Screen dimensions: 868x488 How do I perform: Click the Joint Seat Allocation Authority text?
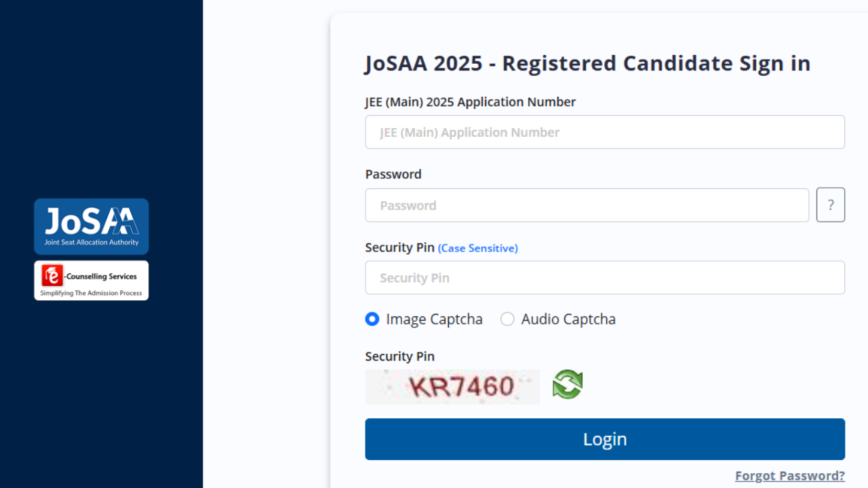click(92, 242)
